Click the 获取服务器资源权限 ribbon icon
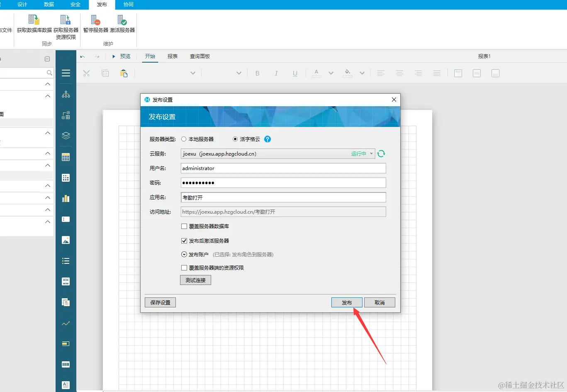567x392 pixels. pyautogui.click(x=66, y=19)
